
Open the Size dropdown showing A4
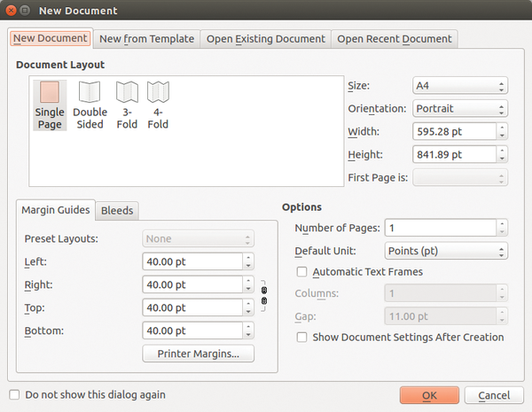(460, 85)
